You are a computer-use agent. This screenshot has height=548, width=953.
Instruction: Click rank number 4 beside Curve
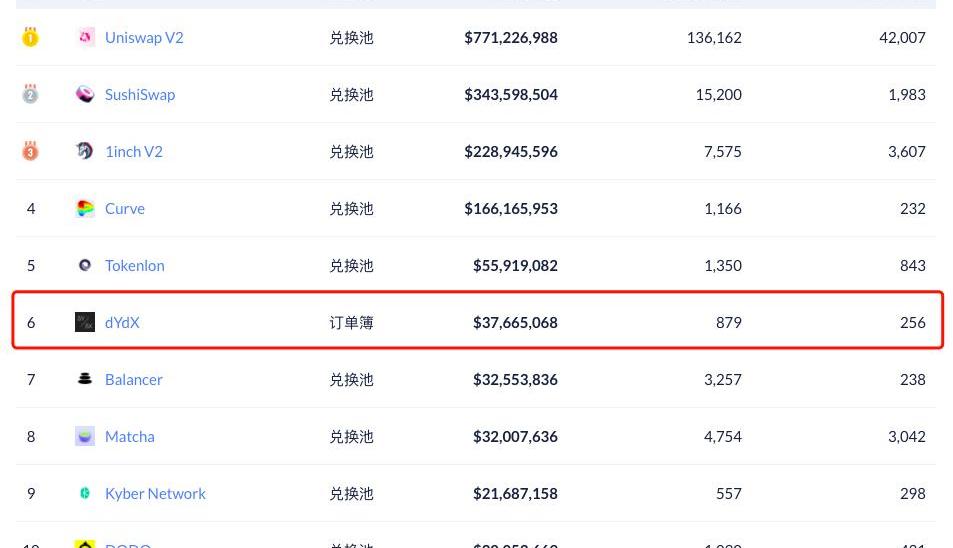coord(31,208)
